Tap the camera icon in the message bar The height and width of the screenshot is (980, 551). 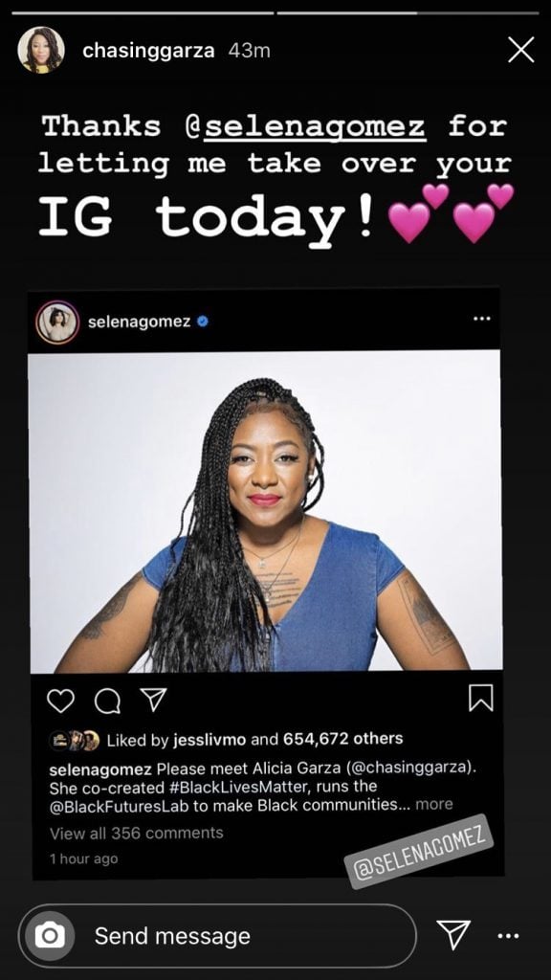[50, 935]
